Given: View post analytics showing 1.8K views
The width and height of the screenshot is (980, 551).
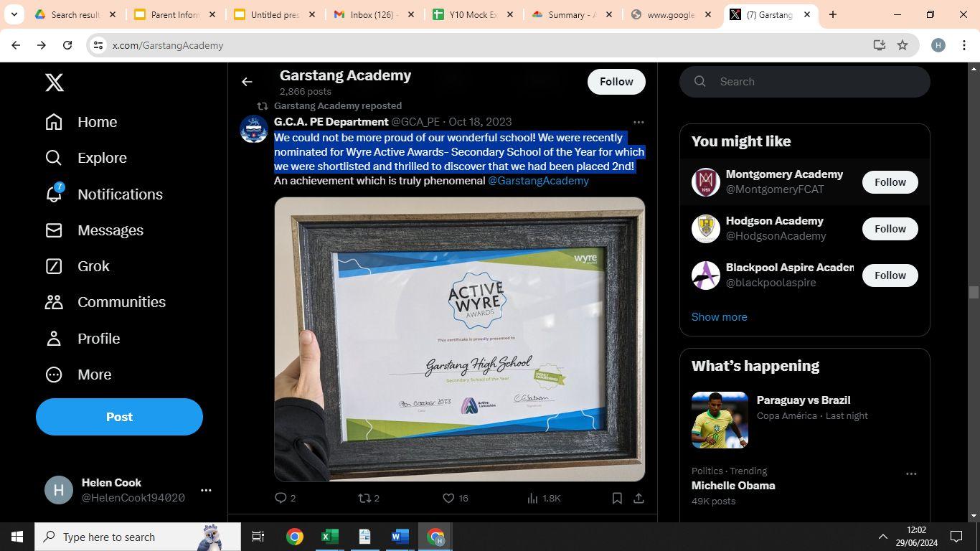Looking at the screenshot, I should 544,498.
